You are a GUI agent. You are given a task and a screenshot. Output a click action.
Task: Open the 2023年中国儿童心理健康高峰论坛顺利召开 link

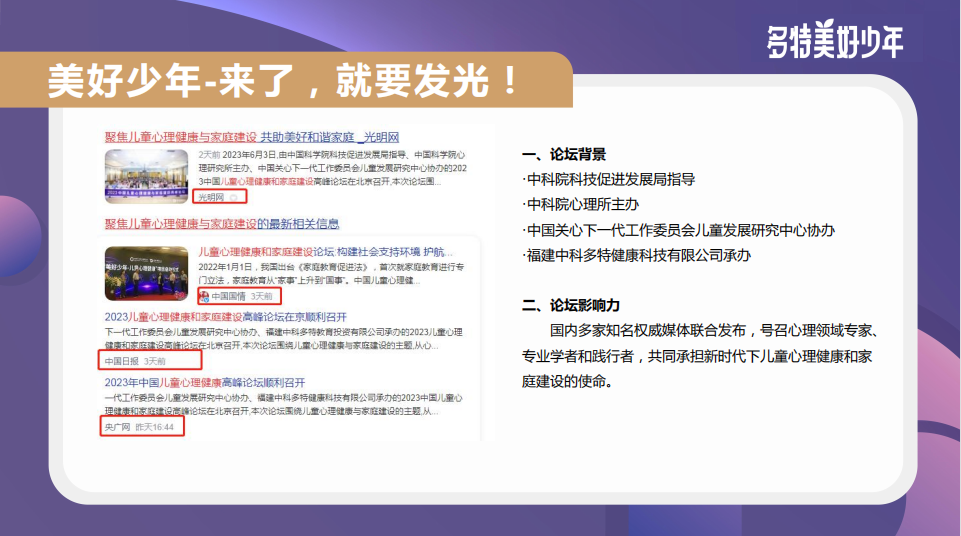coord(205,382)
